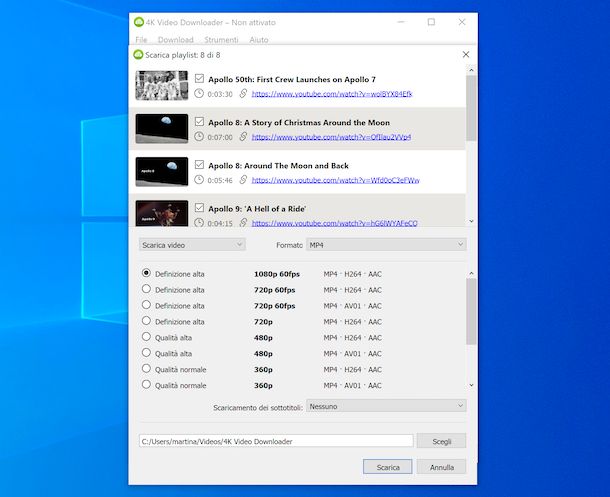The image size is (610, 497).
Task: Click the link icon before the OfIIau2VVp4 URL
Action: tap(243, 136)
